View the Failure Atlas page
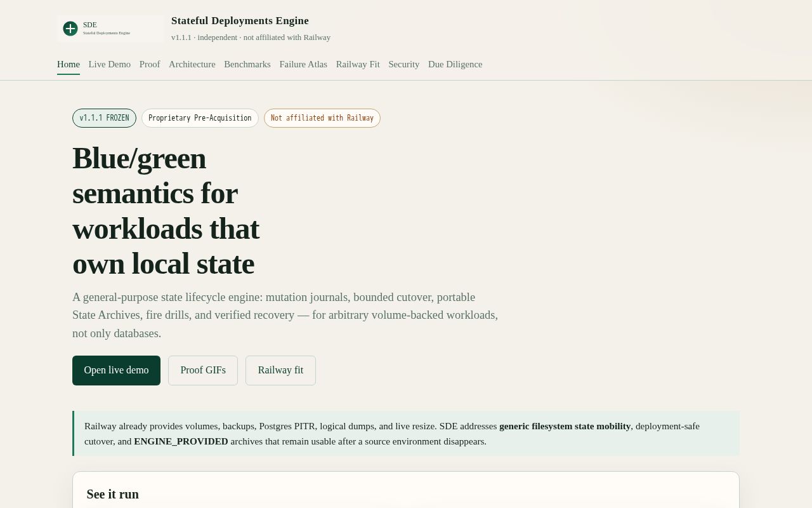 [303, 64]
